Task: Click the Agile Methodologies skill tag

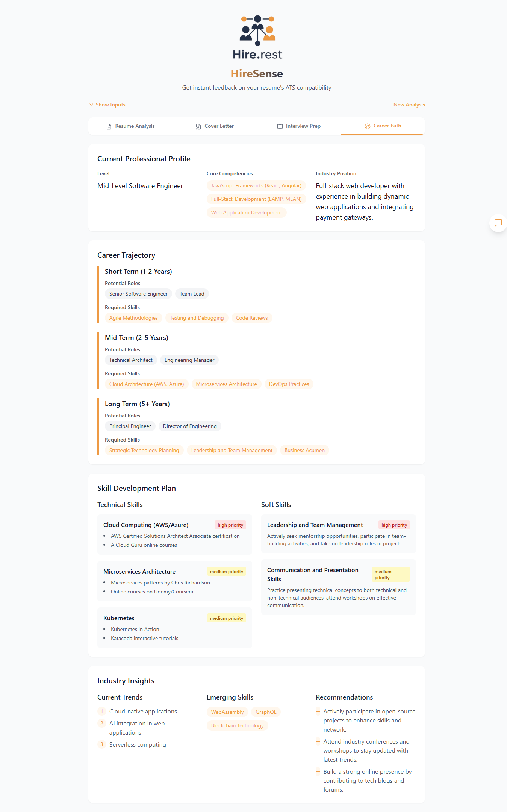Action: (x=133, y=318)
